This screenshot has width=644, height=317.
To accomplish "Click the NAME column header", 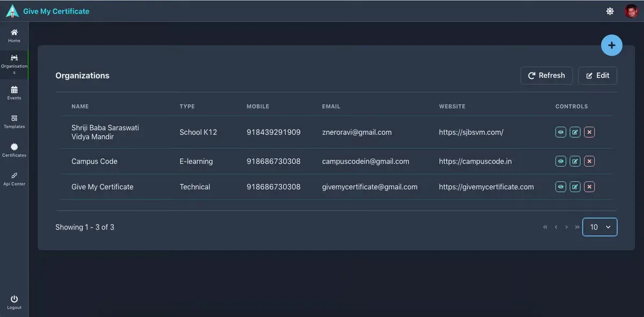I will pyautogui.click(x=80, y=106).
